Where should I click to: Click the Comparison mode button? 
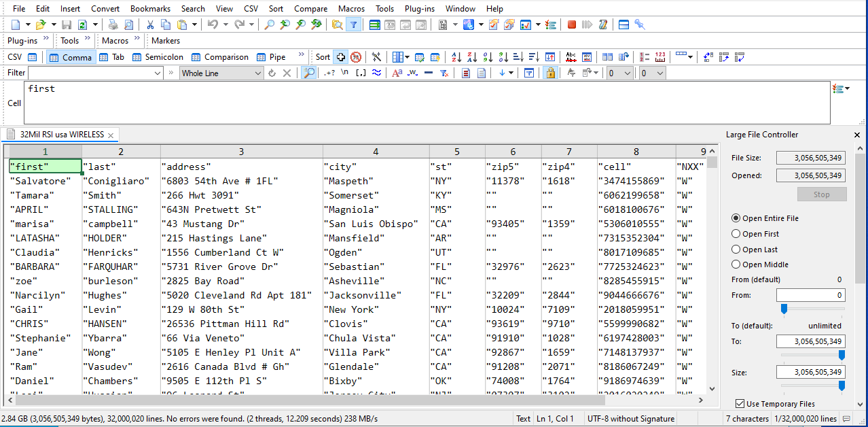(x=220, y=57)
